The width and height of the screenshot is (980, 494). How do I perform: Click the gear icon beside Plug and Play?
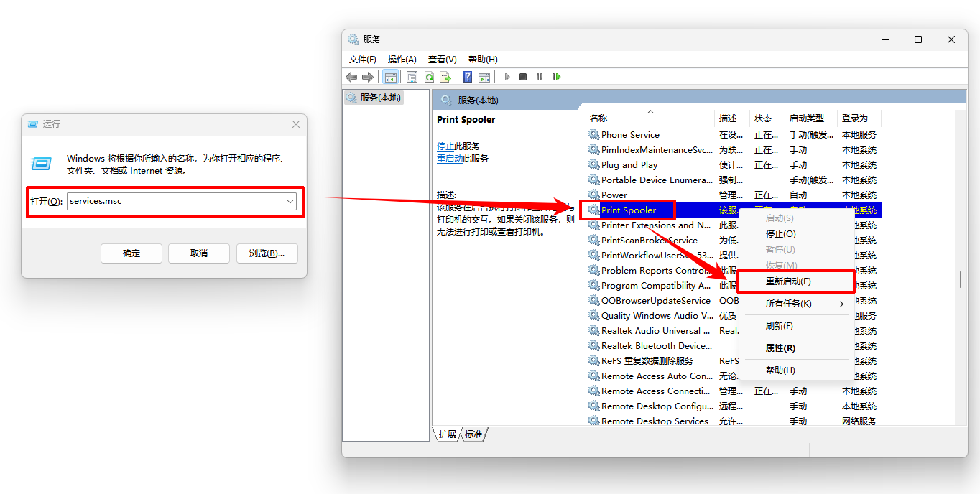(593, 164)
